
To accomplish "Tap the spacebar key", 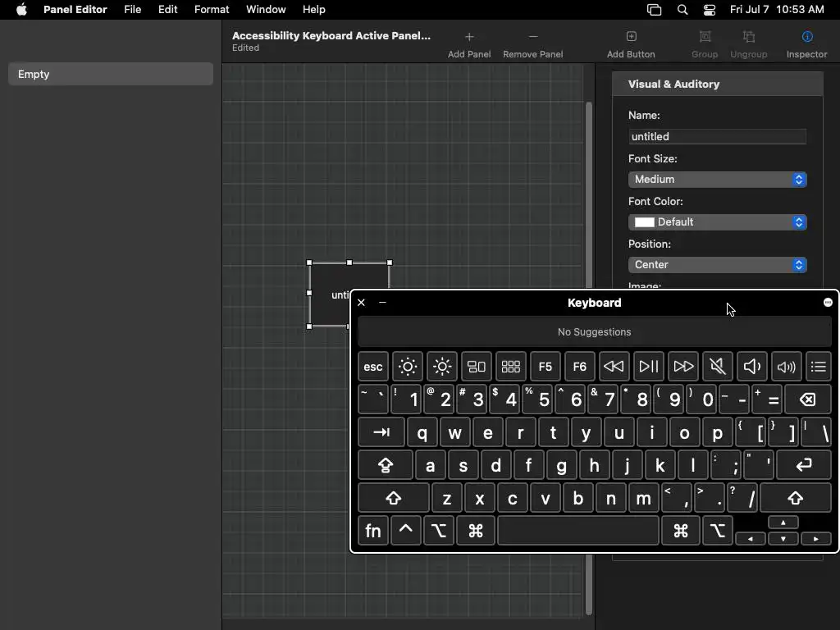I will 578,531.
